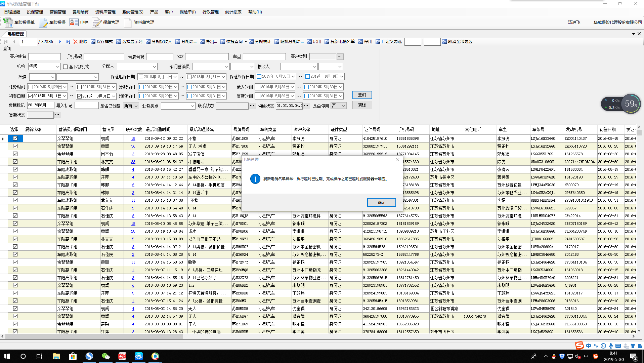Open the 资料单管理 toolbar icon

(x=128, y=23)
